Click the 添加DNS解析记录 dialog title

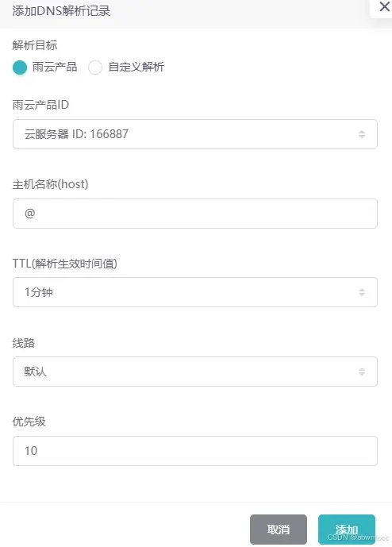[61, 11]
